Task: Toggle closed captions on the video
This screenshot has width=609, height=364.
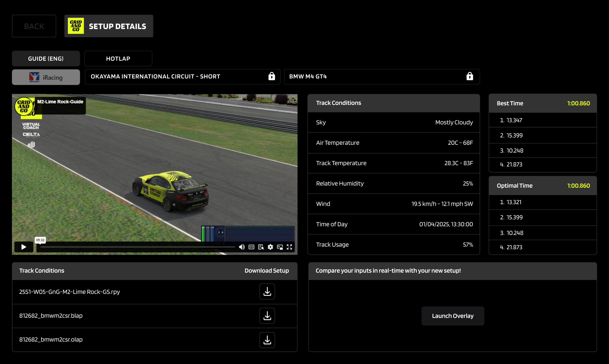Action: pos(251,247)
